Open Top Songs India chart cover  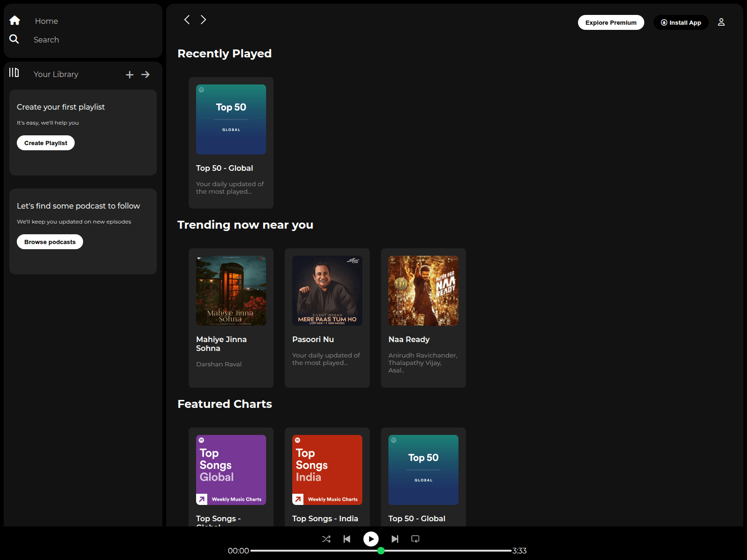(x=327, y=470)
